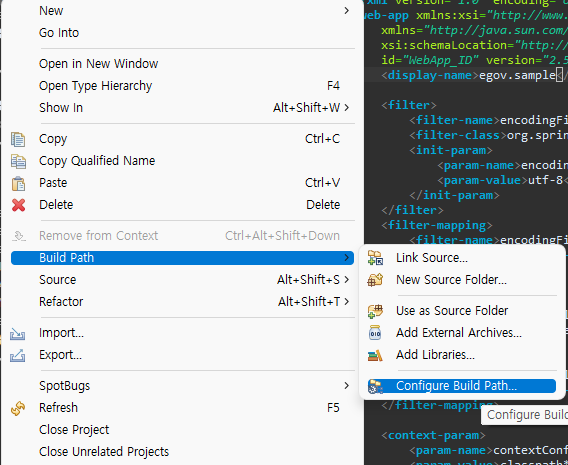Choose Add External Archives...
This screenshot has width=568, height=465.
pyautogui.click(x=462, y=332)
